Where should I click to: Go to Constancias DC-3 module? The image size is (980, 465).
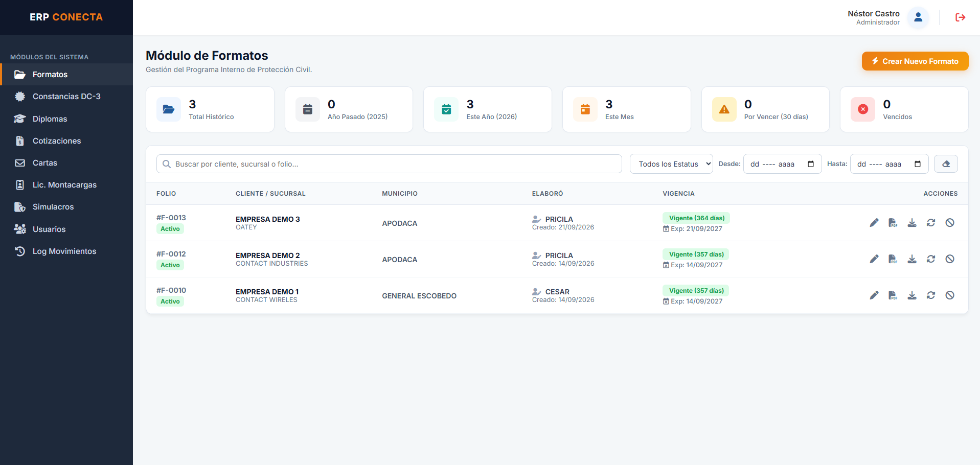(66, 97)
